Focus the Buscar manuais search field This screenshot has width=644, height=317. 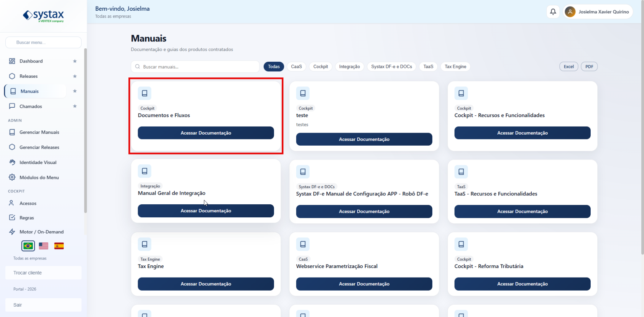(195, 67)
